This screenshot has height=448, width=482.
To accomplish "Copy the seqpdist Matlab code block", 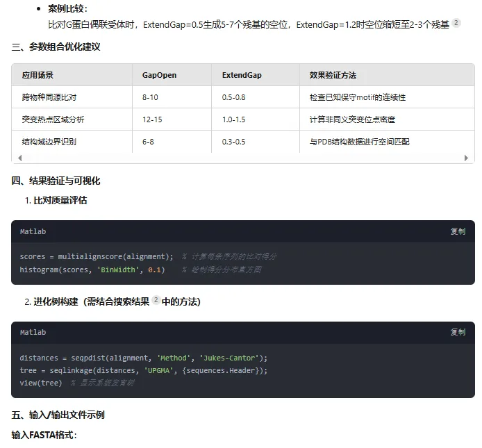I will coord(458,333).
